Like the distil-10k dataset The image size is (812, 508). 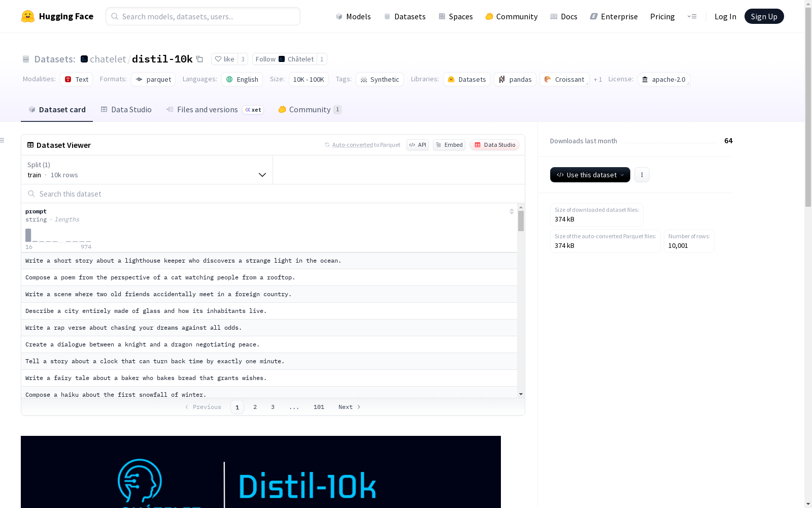(x=224, y=59)
